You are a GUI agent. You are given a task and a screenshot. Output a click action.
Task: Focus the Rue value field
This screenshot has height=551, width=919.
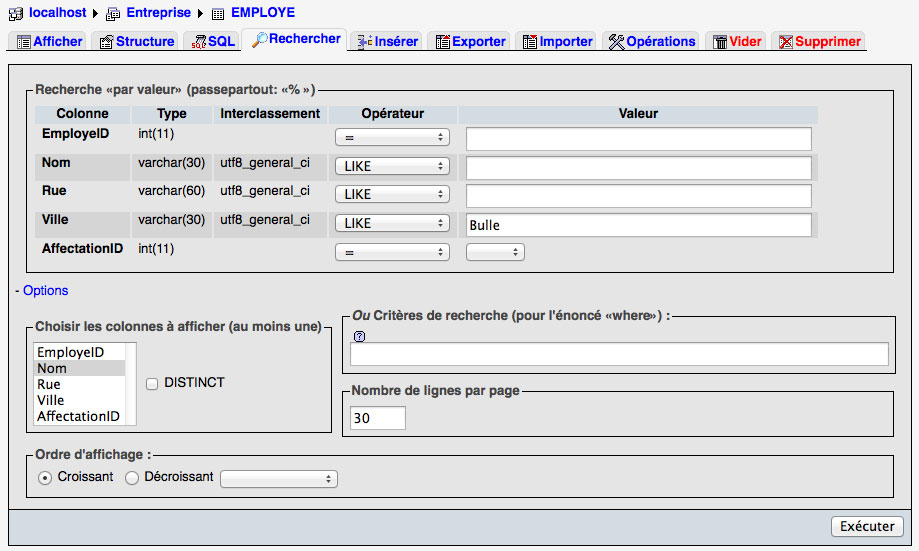click(x=639, y=196)
